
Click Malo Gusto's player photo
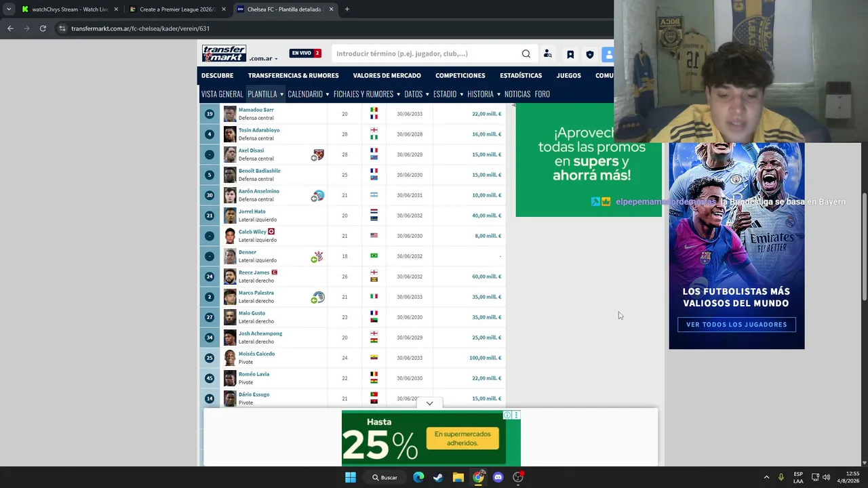coord(230,317)
